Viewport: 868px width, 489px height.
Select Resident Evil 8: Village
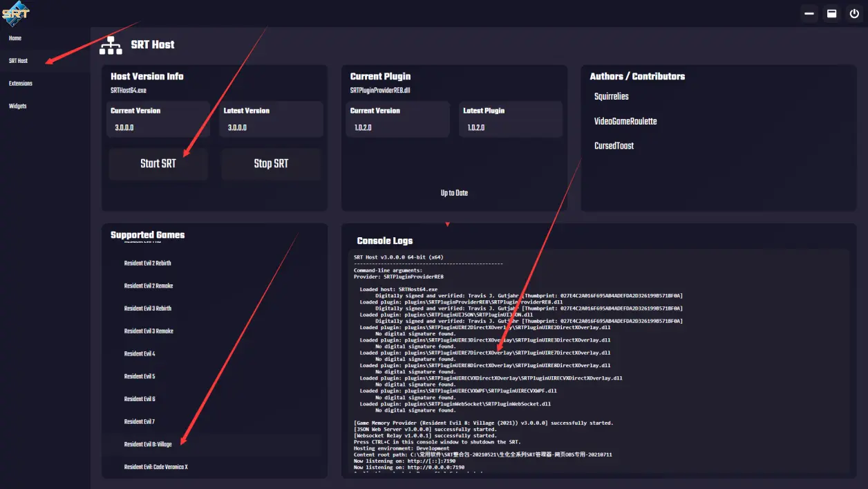[x=148, y=445]
